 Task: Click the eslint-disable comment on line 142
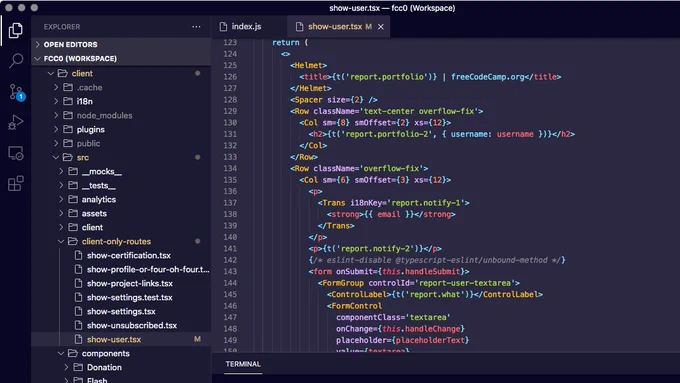437,260
